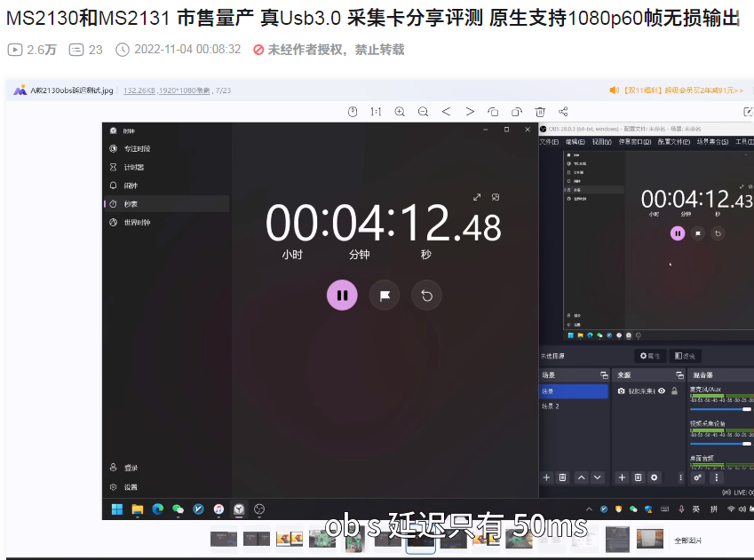View the image at 1:1 actual size

click(376, 113)
